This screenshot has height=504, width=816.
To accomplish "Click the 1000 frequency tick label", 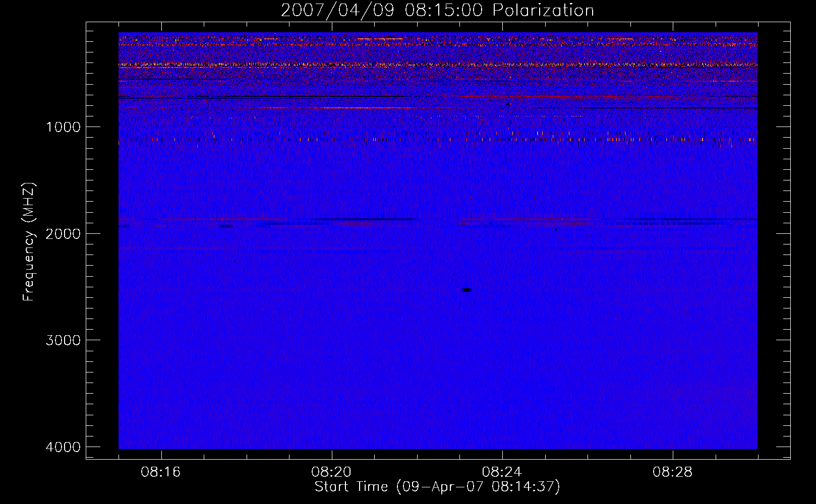I will pos(63,127).
